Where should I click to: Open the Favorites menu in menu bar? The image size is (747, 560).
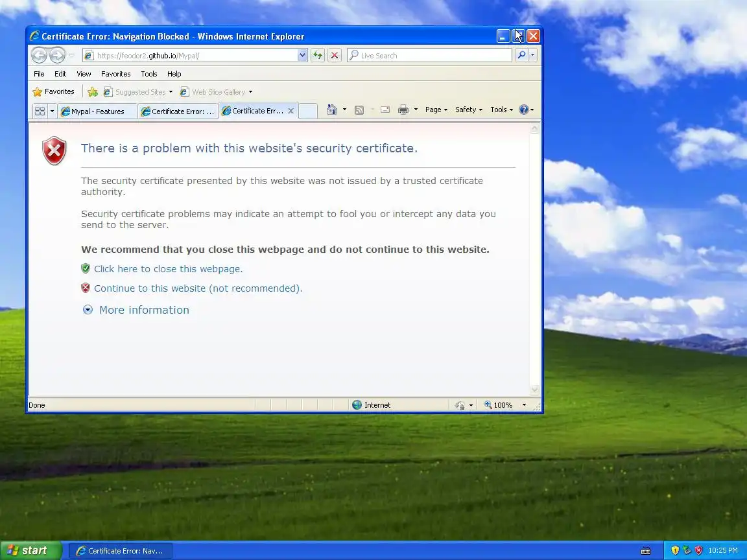click(x=116, y=74)
